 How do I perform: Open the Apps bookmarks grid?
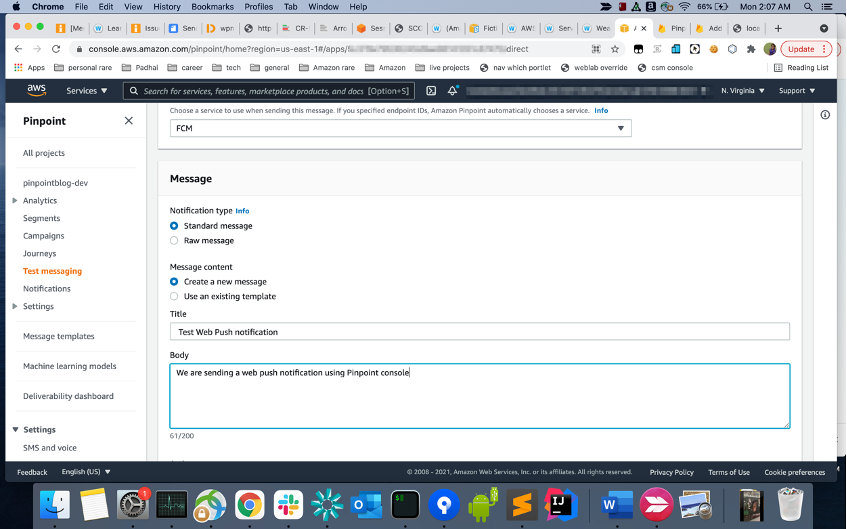[29, 68]
